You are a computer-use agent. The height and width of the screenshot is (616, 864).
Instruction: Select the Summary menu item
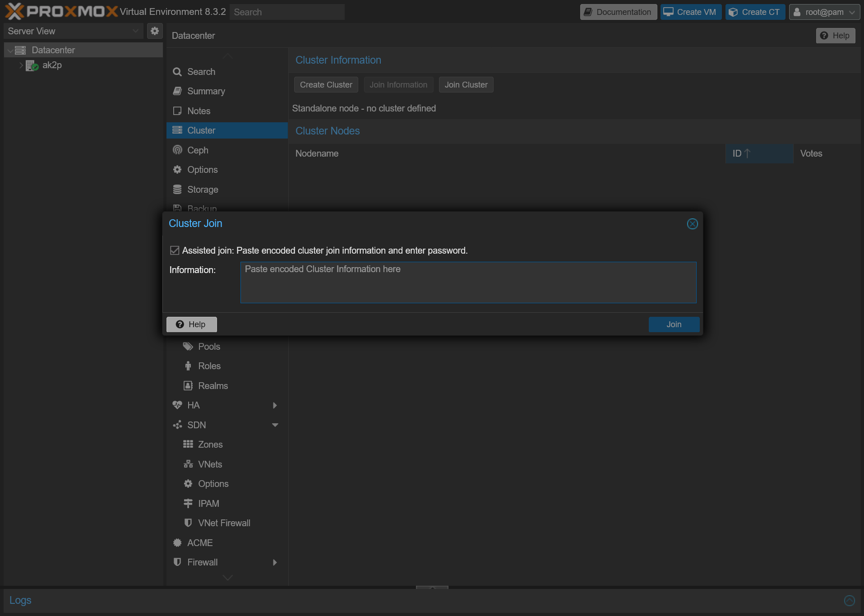[227, 91]
